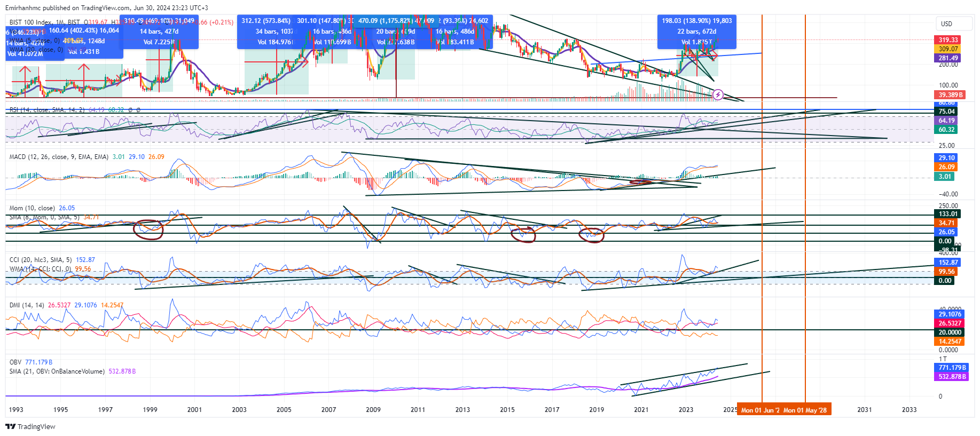Image resolution: width=980 pixels, height=436 pixels.
Task: Select the MACD (12, 26, close) legend
Action: tap(59, 157)
